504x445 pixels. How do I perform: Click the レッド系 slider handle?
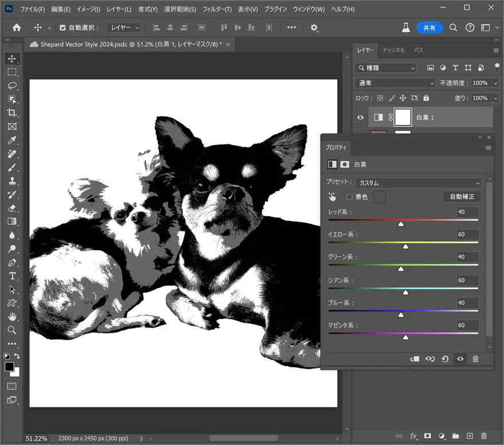tap(401, 224)
